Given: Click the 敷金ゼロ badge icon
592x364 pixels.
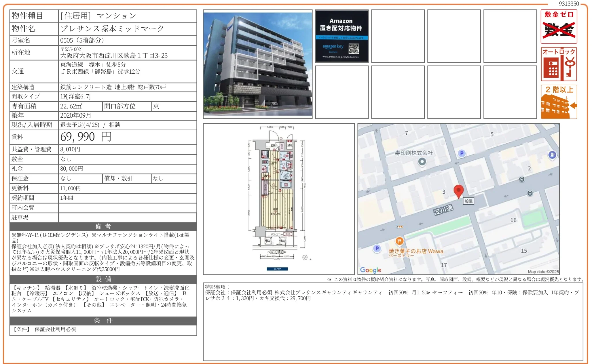Looking at the screenshot, I should pos(559,26).
